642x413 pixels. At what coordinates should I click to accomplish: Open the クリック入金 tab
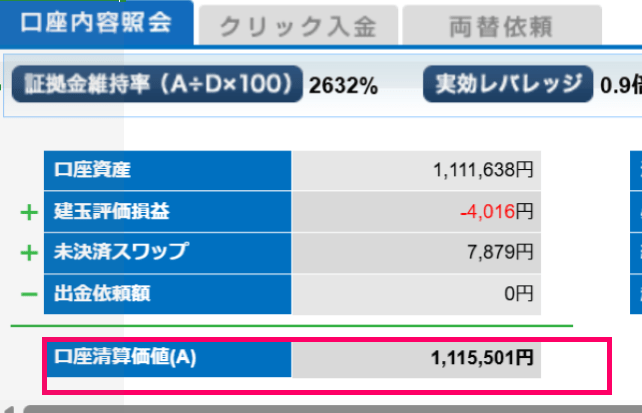299,24
